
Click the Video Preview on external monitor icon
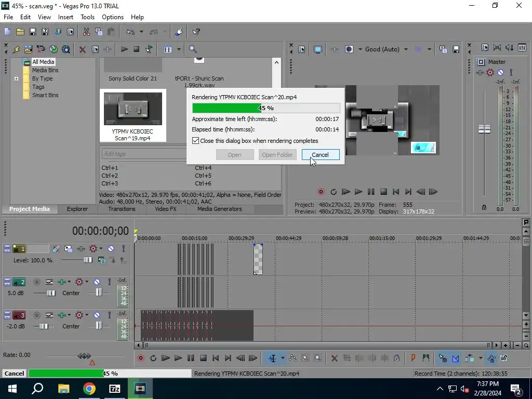[317, 49]
